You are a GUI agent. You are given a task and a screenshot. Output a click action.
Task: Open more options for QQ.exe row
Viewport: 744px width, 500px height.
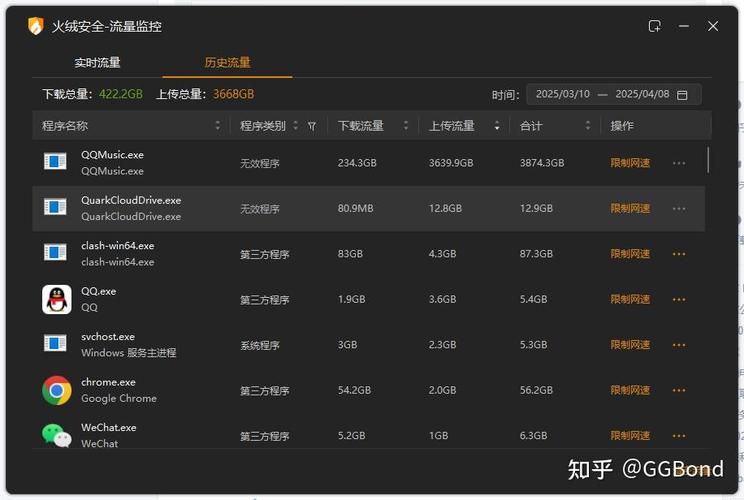[x=679, y=299]
